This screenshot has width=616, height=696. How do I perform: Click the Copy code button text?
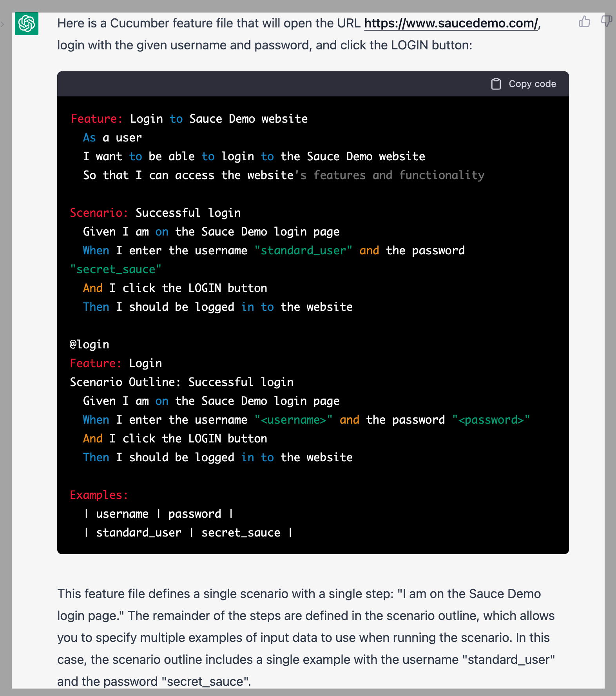pyautogui.click(x=532, y=84)
